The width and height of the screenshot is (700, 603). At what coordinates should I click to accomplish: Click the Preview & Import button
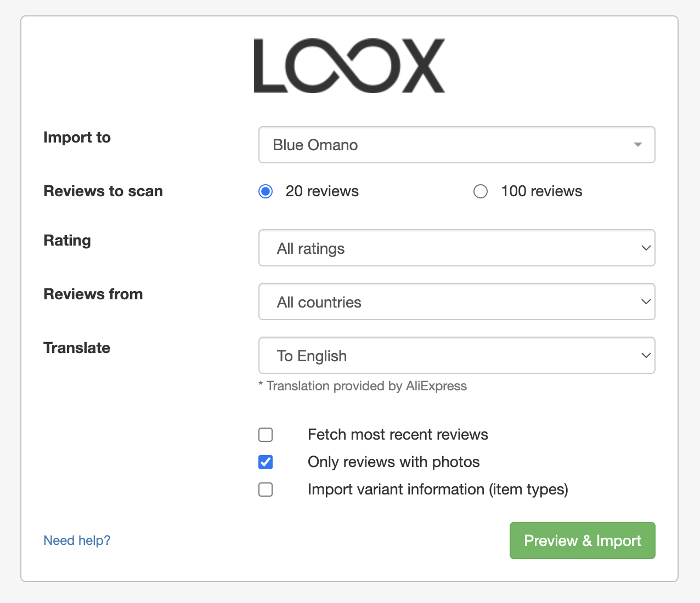(x=582, y=541)
